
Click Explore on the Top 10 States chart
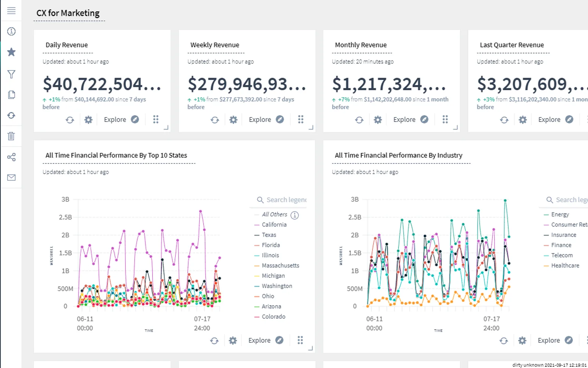click(x=266, y=340)
